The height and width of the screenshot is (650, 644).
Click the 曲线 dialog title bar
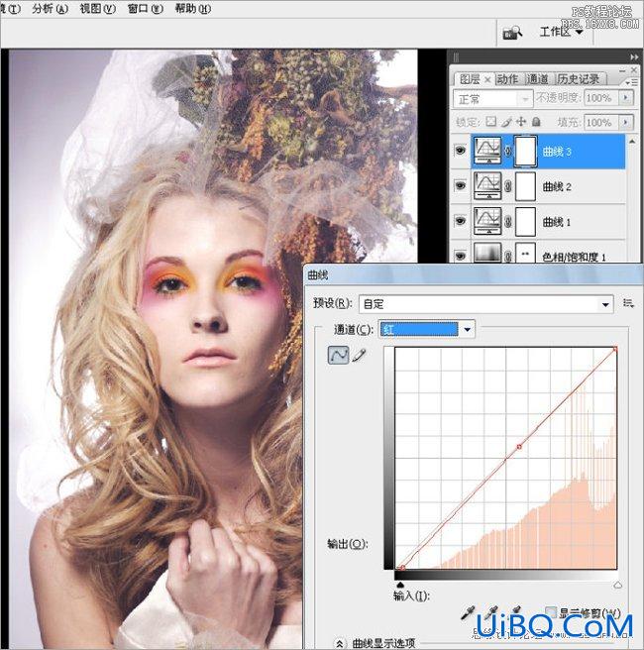(474, 274)
